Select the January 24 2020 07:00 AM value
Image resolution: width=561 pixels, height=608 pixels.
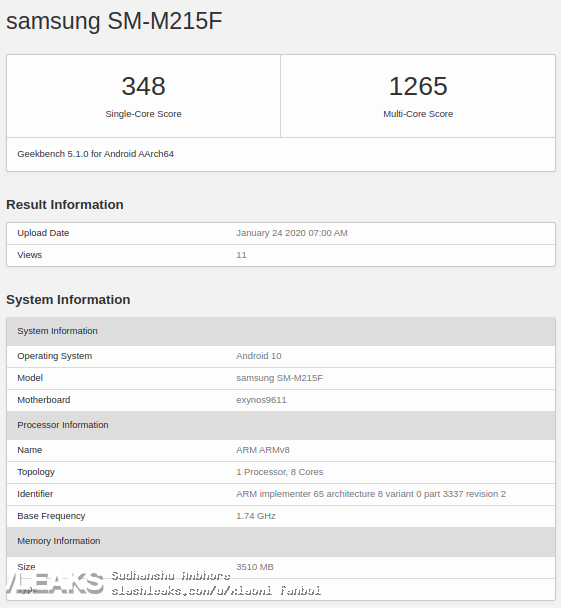tap(292, 233)
